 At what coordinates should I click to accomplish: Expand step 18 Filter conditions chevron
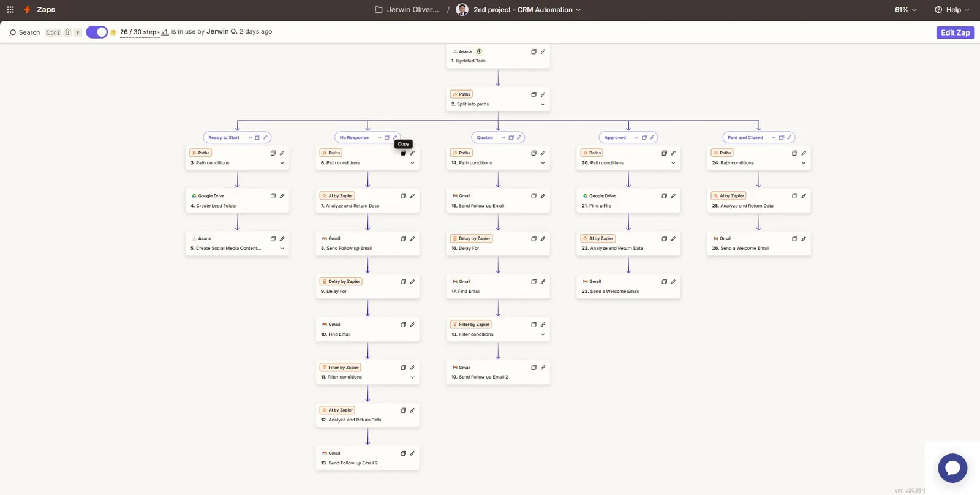coord(543,334)
